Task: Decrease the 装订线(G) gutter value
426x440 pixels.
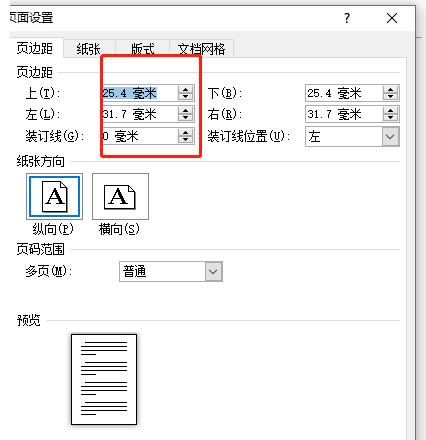Action: click(x=186, y=140)
